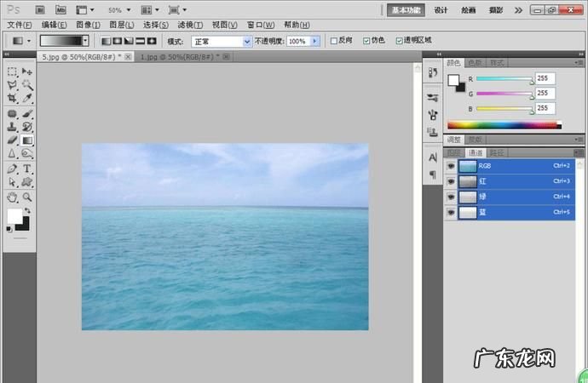Pick the Eyedropper tool

click(x=27, y=100)
